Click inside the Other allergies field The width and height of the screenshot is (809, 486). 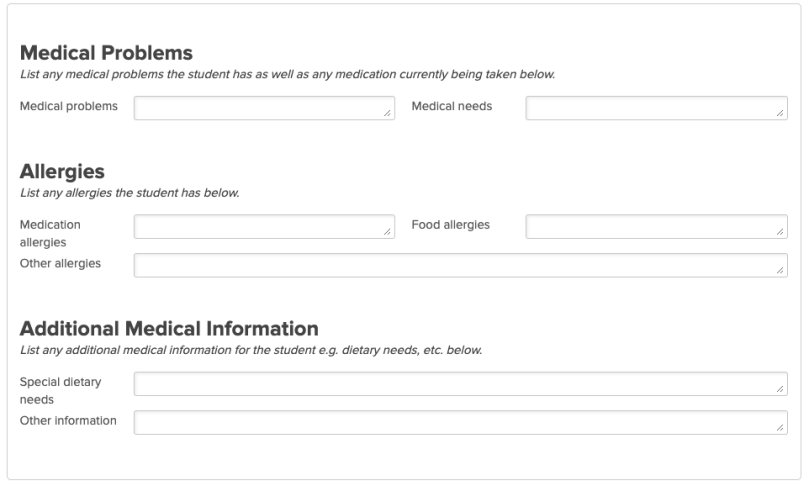pos(460,265)
